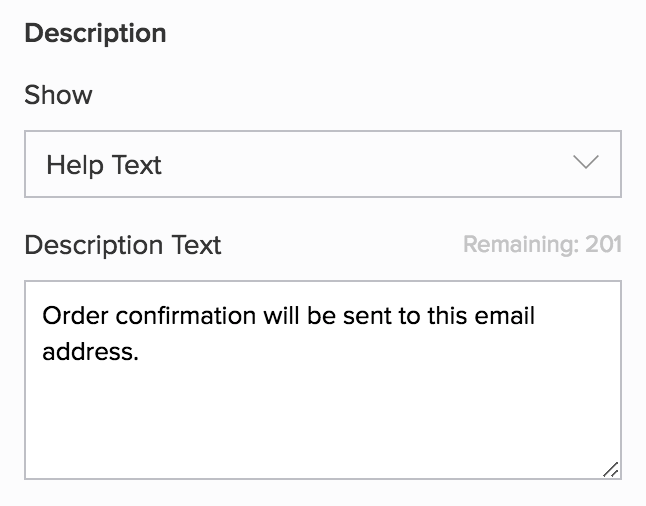Viewport: 646px width, 506px height.
Task: Click the word "Text" in the Show dropdown
Action: tap(137, 165)
